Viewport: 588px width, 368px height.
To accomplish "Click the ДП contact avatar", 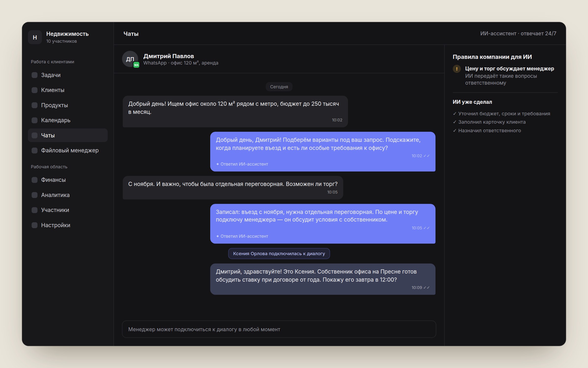I will coord(130,59).
